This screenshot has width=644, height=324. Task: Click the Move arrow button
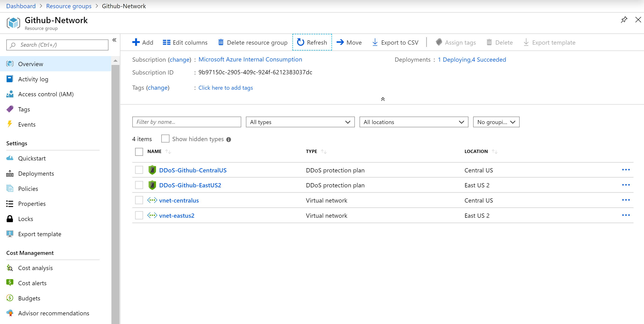tap(349, 43)
